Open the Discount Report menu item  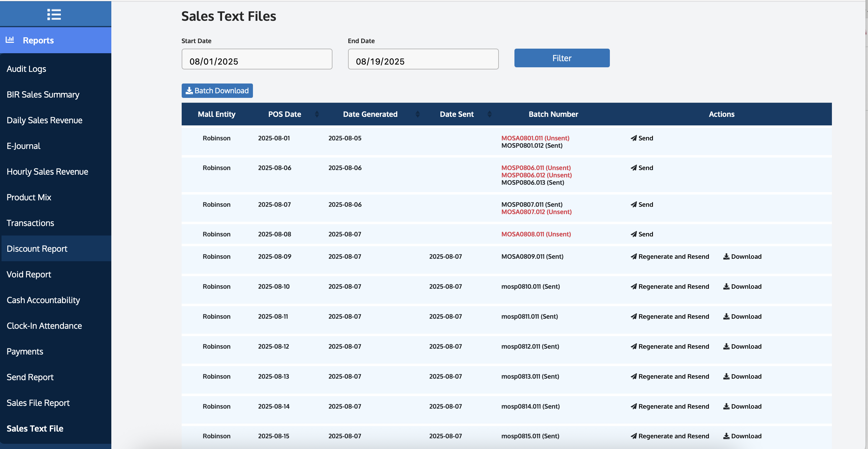tap(37, 249)
